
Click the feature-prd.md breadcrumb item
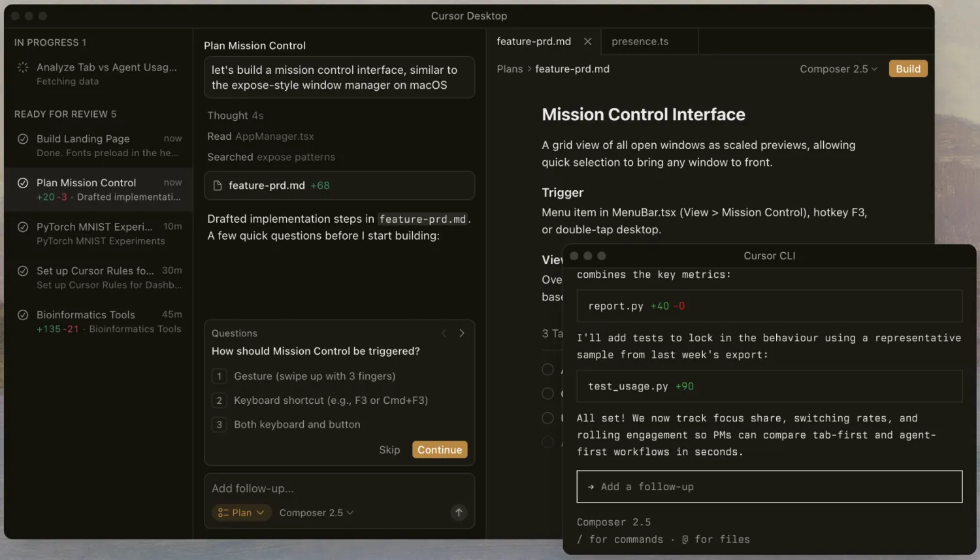[x=572, y=69]
